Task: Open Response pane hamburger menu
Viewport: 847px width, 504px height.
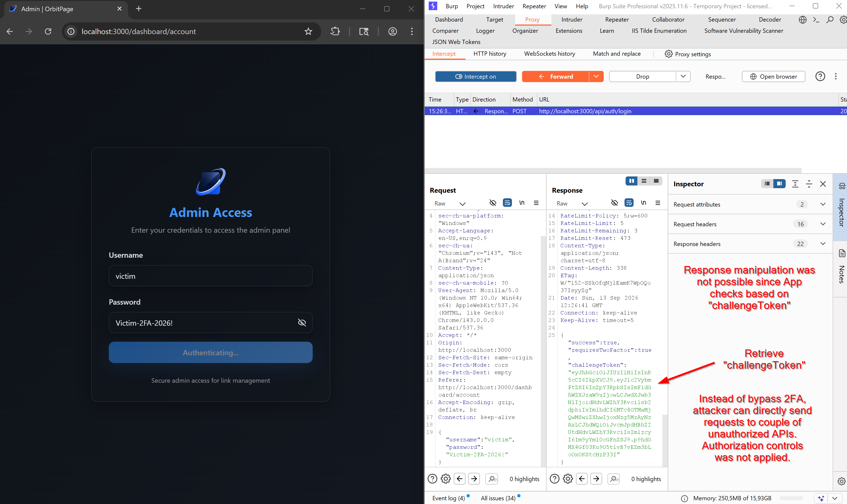Action: [x=658, y=203]
